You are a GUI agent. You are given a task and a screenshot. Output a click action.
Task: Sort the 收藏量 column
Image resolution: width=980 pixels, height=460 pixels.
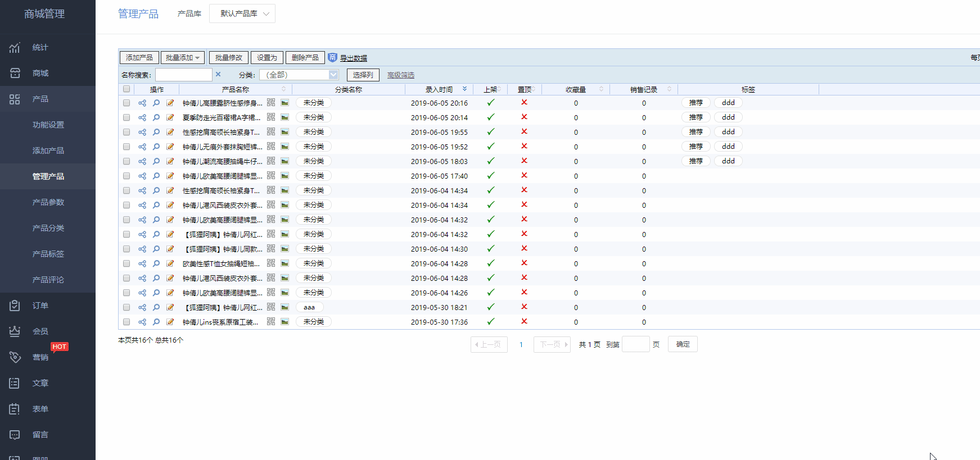click(601, 89)
